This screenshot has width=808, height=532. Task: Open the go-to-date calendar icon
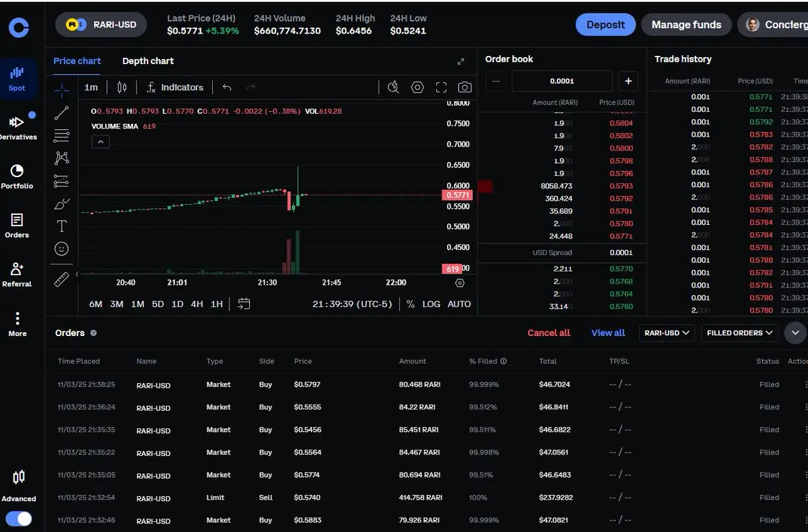tap(244, 304)
